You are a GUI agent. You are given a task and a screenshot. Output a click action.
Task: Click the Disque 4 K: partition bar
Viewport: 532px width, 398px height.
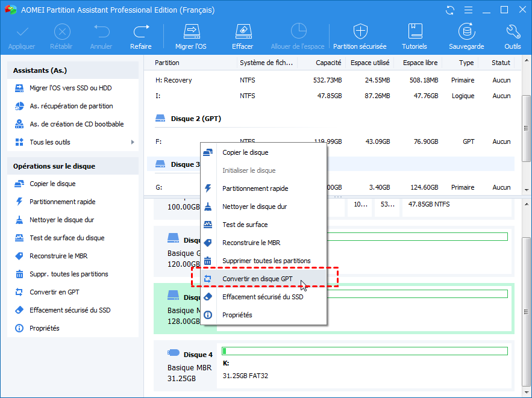coord(364,351)
